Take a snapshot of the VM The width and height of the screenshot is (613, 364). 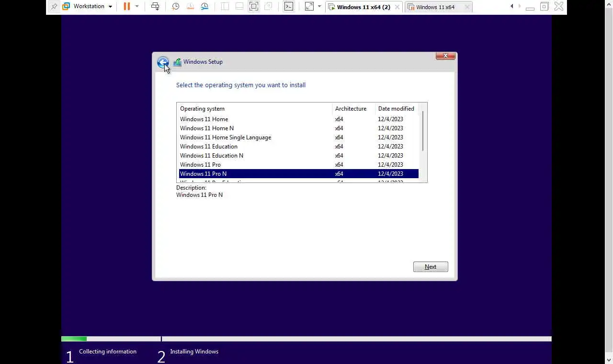(176, 7)
